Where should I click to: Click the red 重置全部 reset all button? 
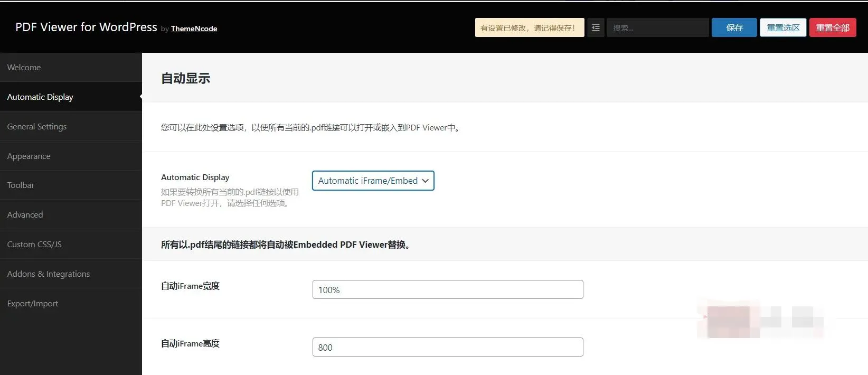833,27
